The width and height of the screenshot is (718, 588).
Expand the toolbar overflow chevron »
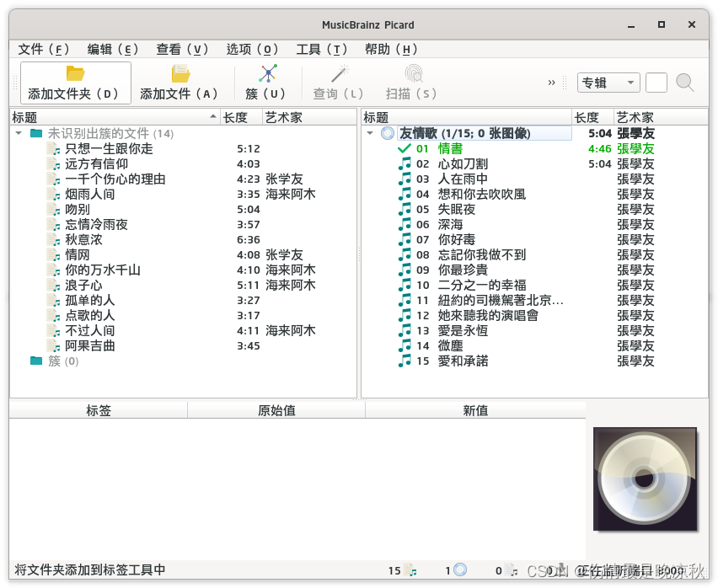[551, 83]
